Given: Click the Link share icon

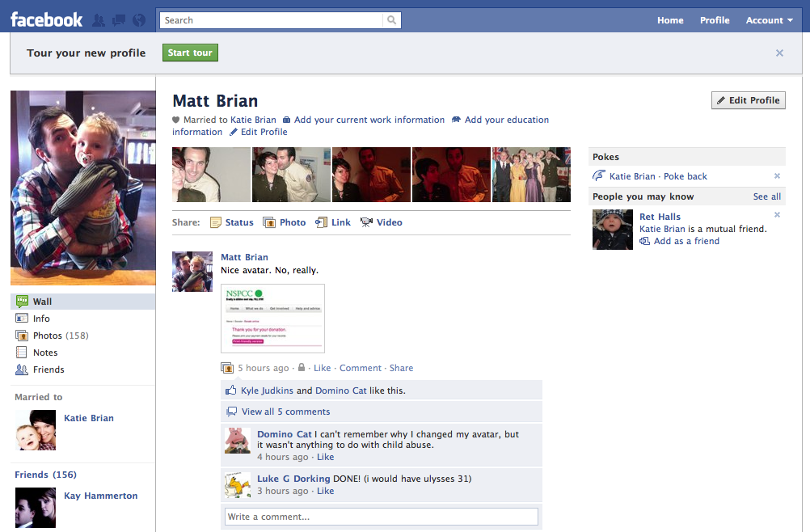Looking at the screenshot, I should [x=321, y=222].
